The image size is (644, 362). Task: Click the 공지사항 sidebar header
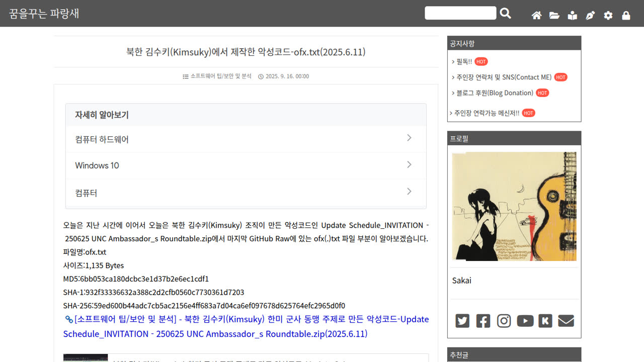[514, 43]
